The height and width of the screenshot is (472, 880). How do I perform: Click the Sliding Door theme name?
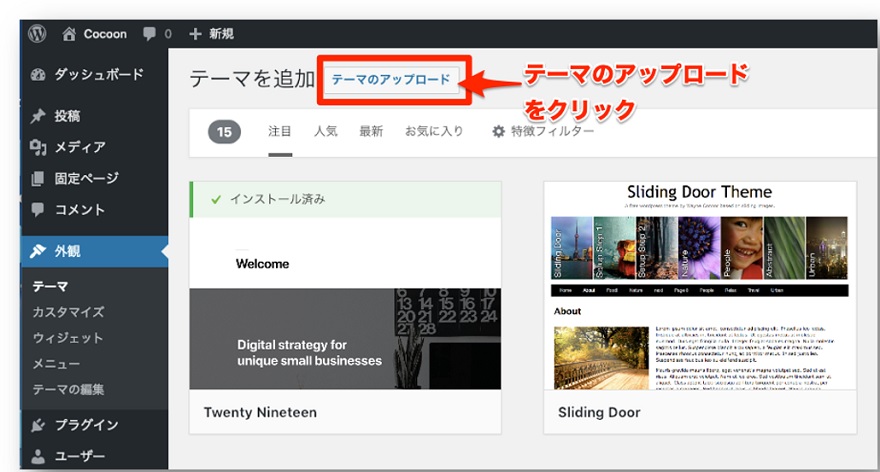(x=599, y=413)
